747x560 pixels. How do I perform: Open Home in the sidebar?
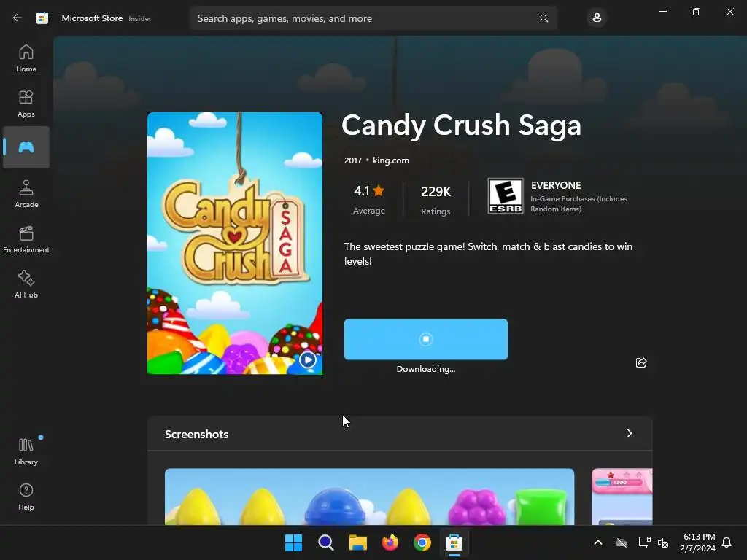[26, 58]
